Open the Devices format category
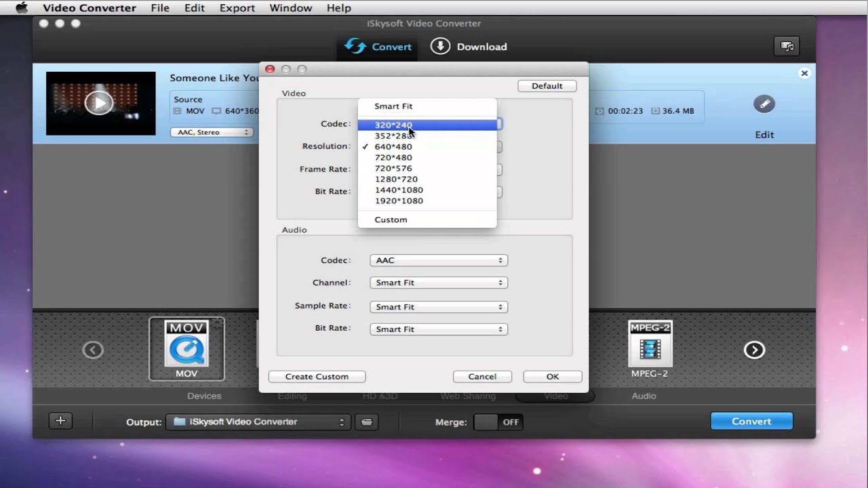 (204, 396)
